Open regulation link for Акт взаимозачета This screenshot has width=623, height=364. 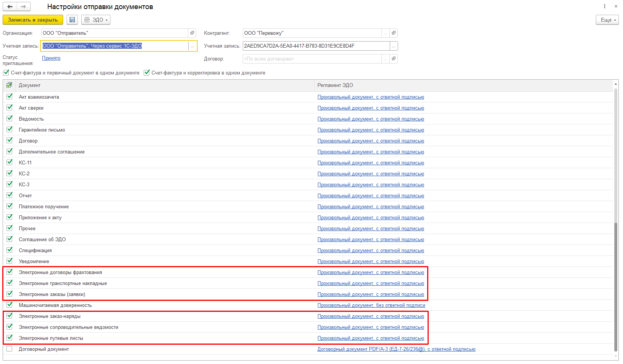[370, 97]
